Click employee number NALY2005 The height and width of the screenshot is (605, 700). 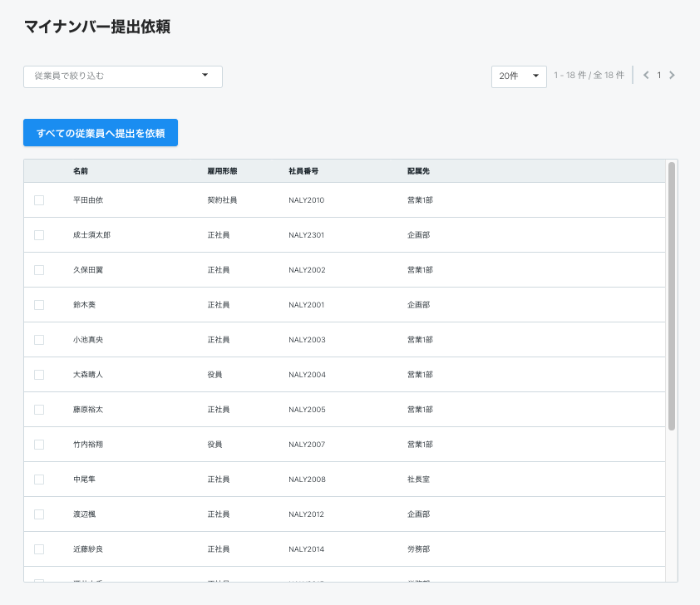click(307, 410)
